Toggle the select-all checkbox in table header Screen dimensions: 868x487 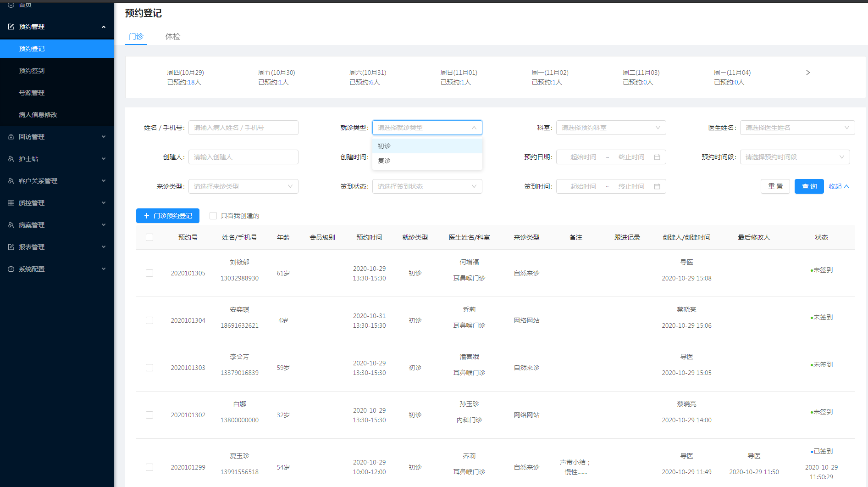(x=149, y=237)
